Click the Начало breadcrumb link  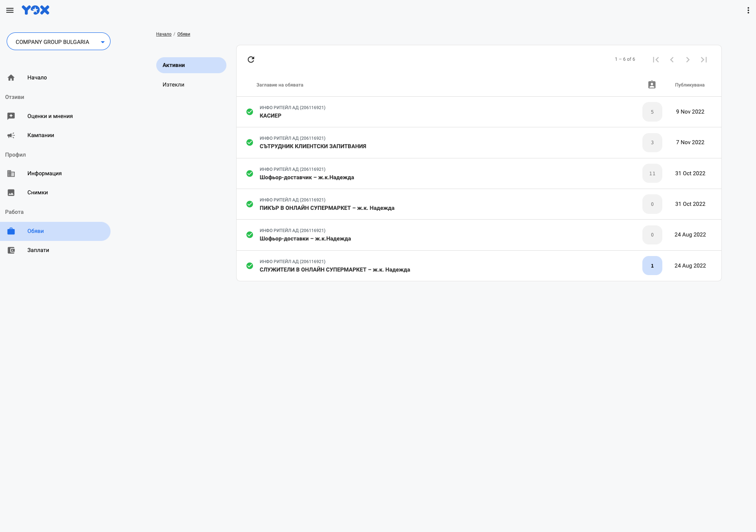163,34
